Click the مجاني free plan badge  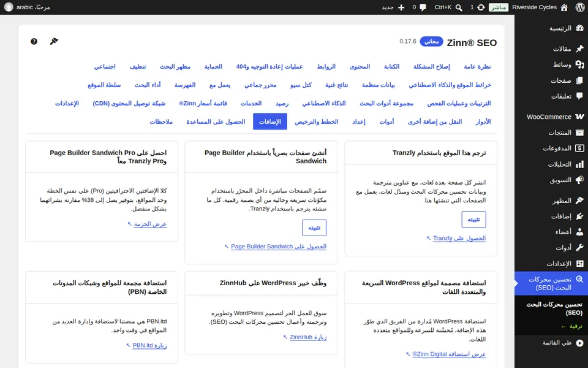tap(431, 41)
